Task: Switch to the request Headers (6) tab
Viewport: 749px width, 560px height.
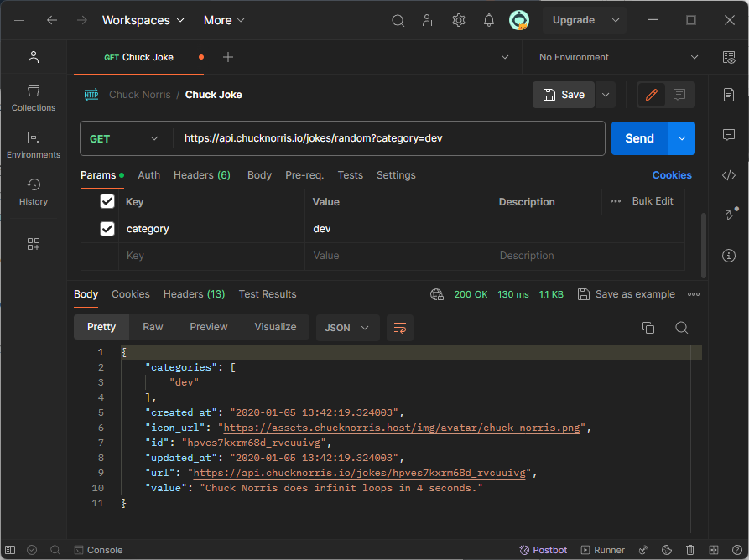Action: 202,175
